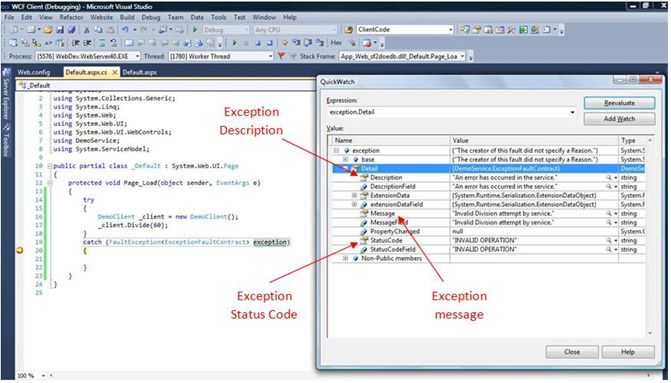
Task: Open magnifier visualizer for Description value
Action: click(x=608, y=177)
